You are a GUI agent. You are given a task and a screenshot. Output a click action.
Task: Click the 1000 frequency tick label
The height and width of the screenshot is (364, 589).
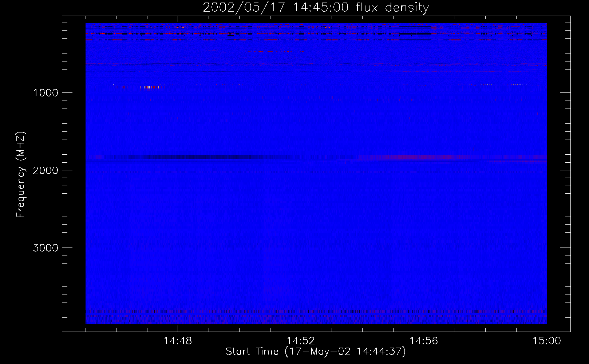click(x=46, y=93)
